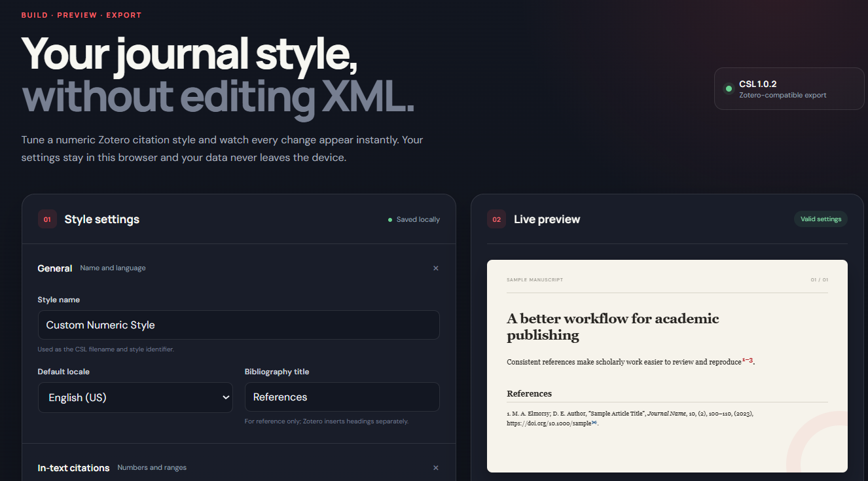Click the DOI link in the reference entry
This screenshot has width=868, height=481.
[x=552, y=423]
